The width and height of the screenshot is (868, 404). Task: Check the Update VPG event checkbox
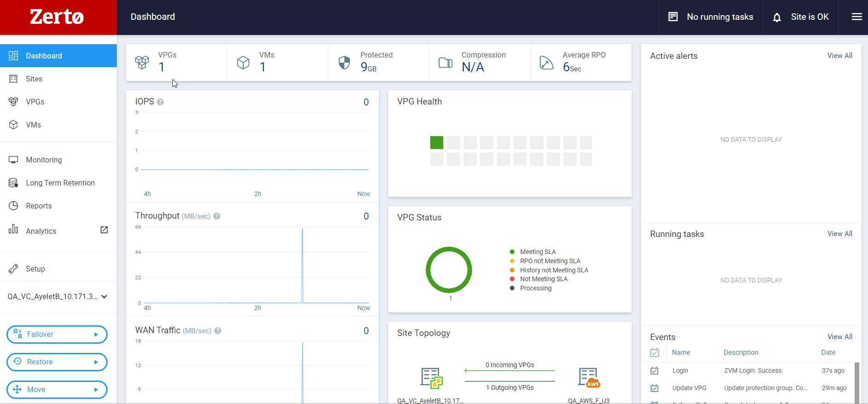coord(655,388)
